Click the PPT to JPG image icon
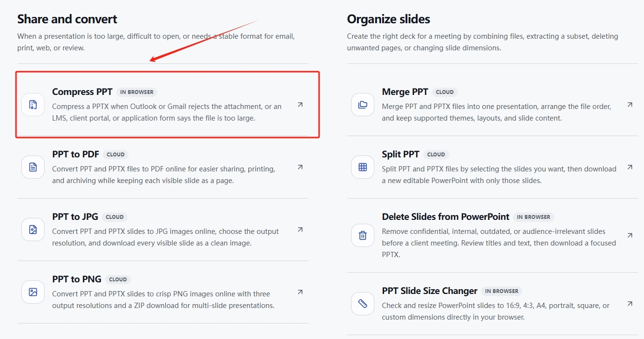The height and width of the screenshot is (339, 644). pyautogui.click(x=33, y=230)
